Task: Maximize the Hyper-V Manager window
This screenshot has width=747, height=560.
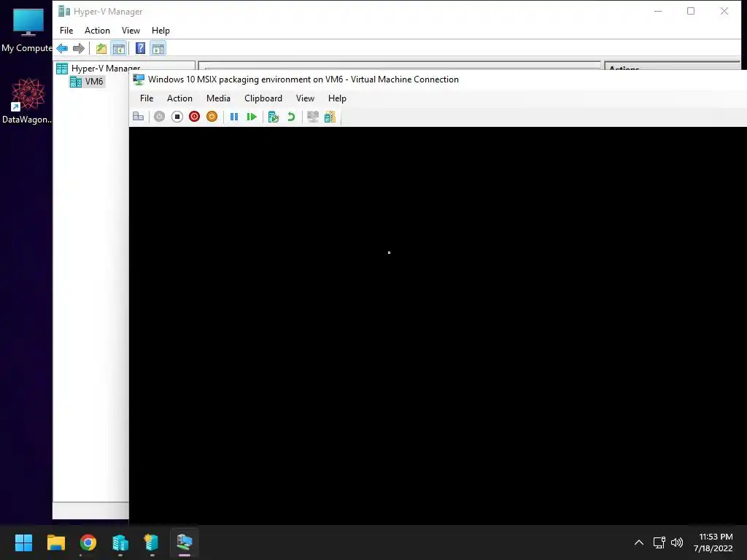Action: tap(691, 11)
